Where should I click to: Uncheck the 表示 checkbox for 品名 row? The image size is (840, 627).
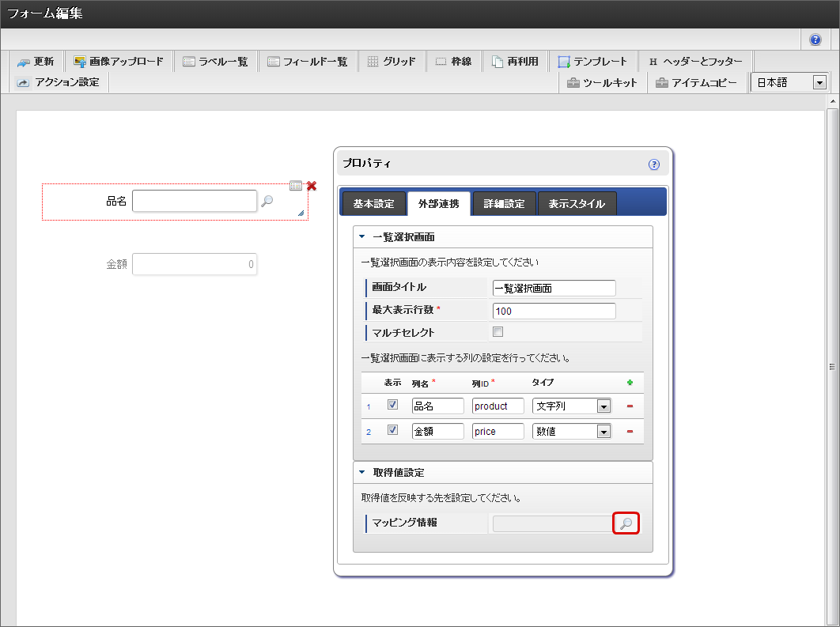[x=392, y=406]
